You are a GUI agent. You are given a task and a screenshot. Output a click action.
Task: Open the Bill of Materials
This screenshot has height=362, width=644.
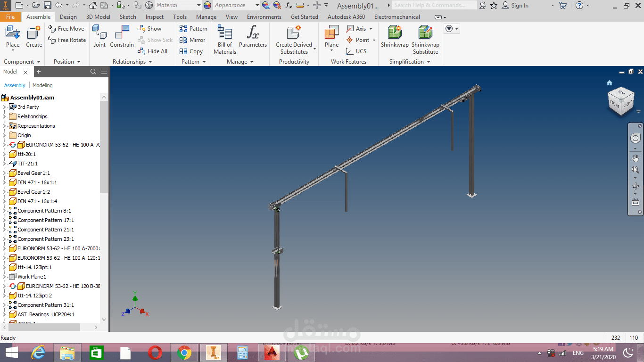tap(225, 40)
